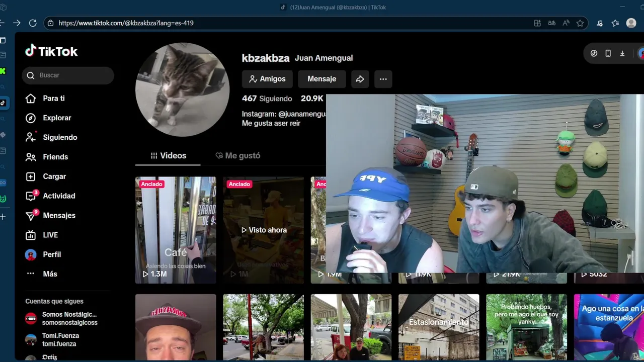Open the favorites list icon
Image resolution: width=644 pixels, height=362 pixels.
(615, 23)
